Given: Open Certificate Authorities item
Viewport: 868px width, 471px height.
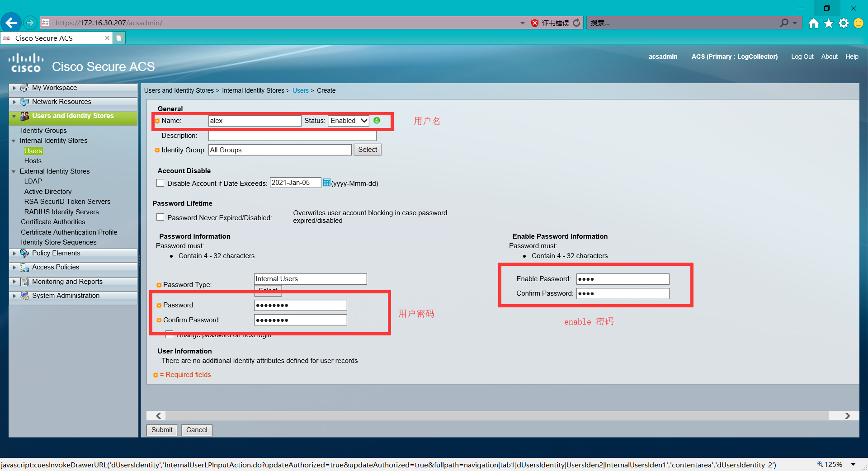Looking at the screenshot, I should tap(53, 222).
